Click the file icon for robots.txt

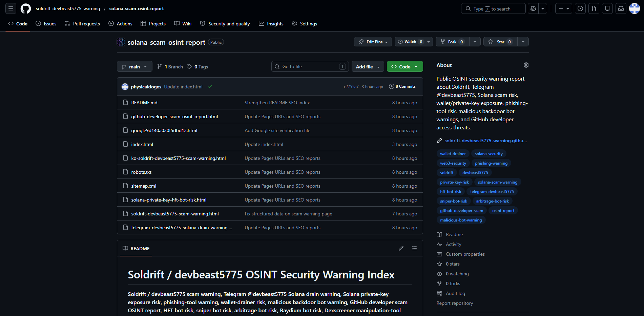pos(125,172)
